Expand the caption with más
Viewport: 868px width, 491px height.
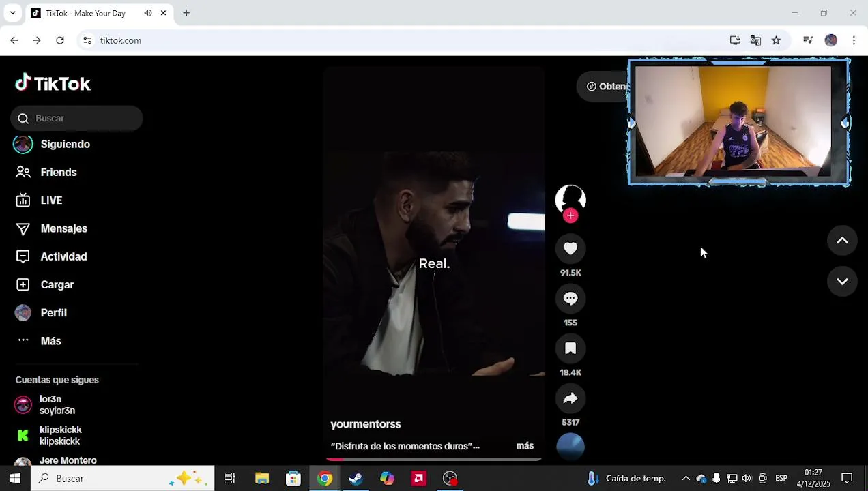pos(525,446)
